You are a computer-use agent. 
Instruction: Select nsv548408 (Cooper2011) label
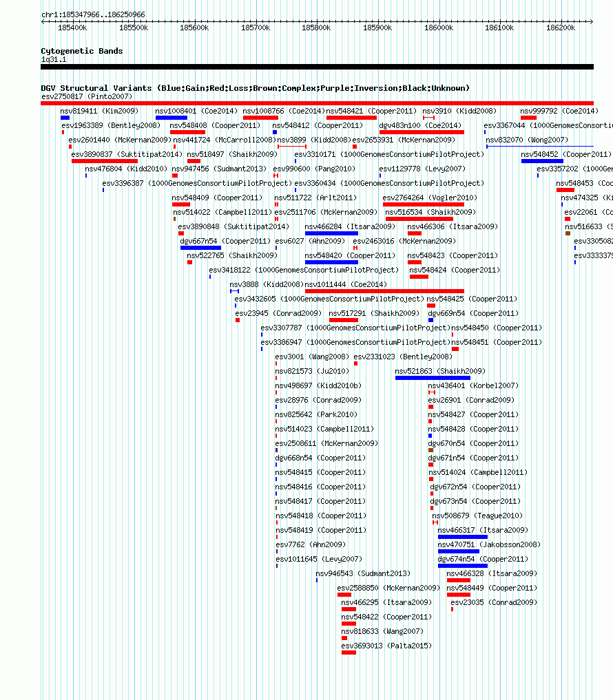click(216, 125)
